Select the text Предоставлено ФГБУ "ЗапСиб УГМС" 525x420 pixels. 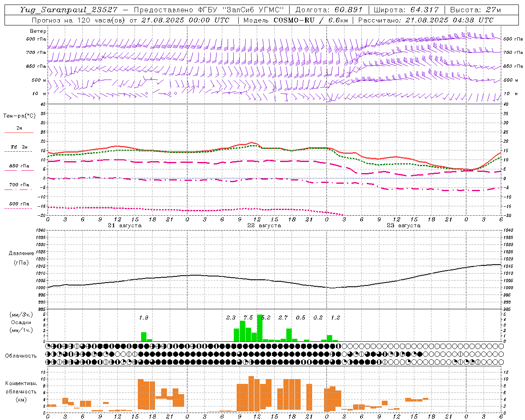(209, 10)
